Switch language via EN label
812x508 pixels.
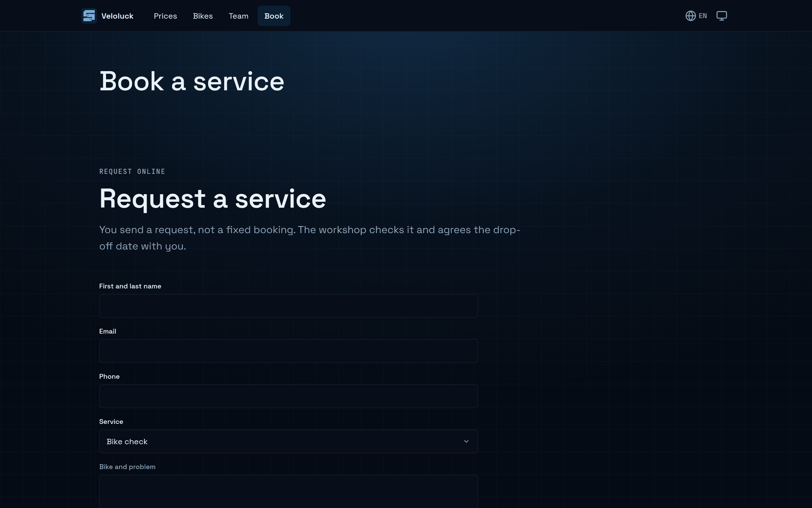click(703, 16)
